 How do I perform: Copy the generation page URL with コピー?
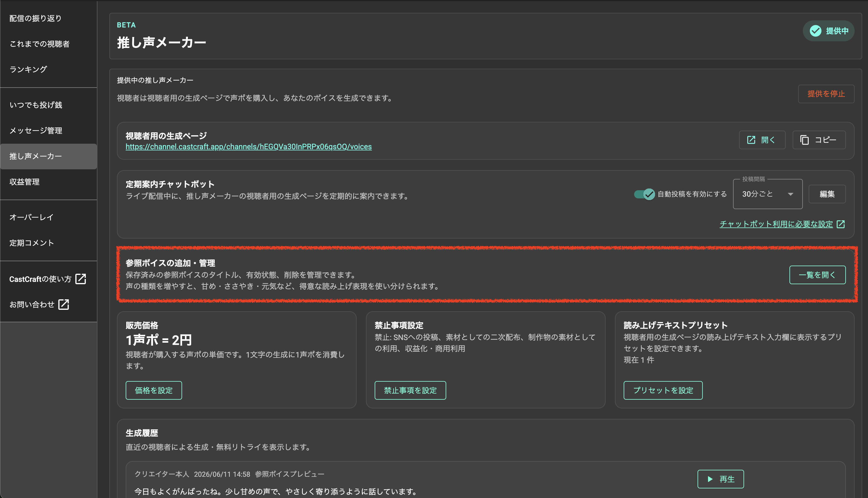pyautogui.click(x=819, y=140)
